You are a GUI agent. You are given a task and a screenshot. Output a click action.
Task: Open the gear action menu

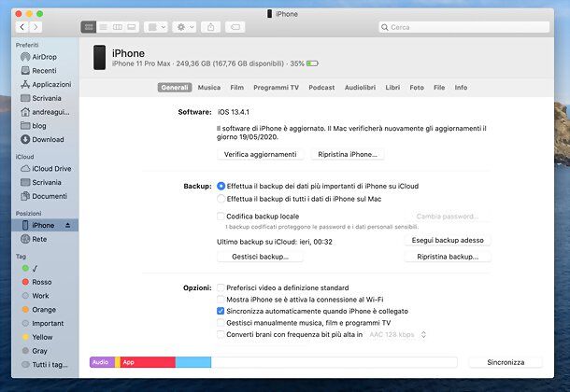click(x=185, y=27)
